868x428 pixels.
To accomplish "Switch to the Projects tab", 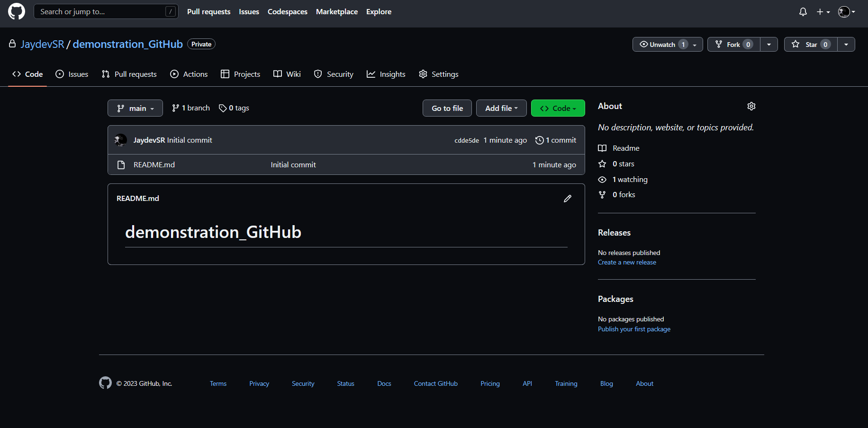I will (241, 74).
